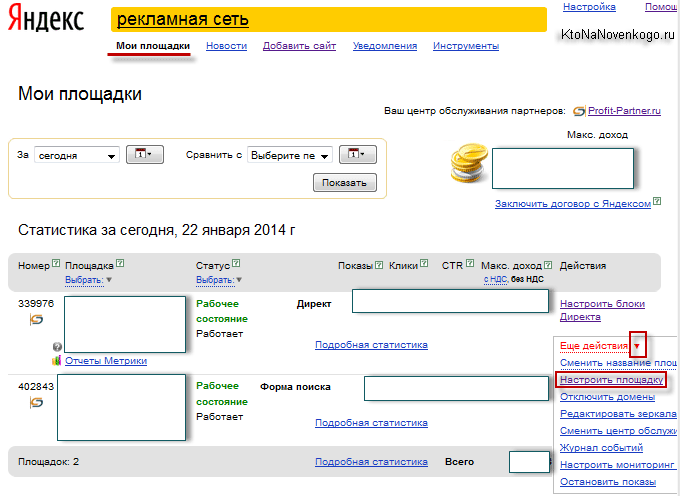Switch income view to 'с НДС'
This screenshot has height=496, width=680.
tap(495, 280)
